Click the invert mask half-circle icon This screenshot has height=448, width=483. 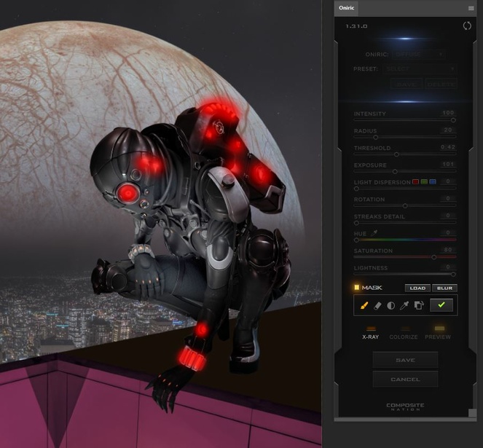coord(390,306)
